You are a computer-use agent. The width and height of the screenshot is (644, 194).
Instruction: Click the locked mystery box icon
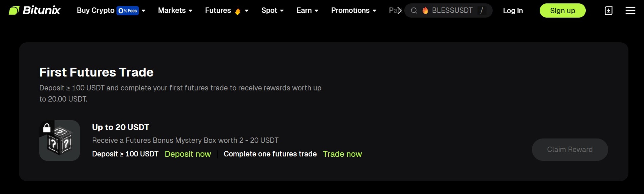coord(60,140)
